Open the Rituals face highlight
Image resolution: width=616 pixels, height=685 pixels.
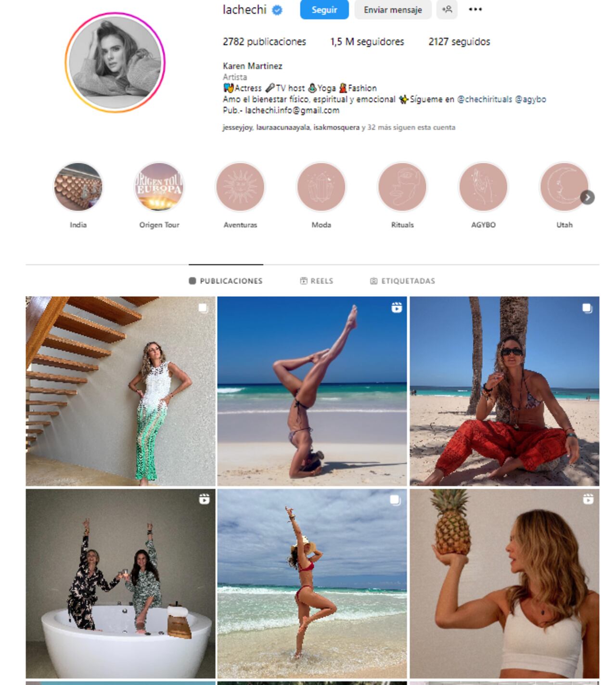pyautogui.click(x=402, y=187)
